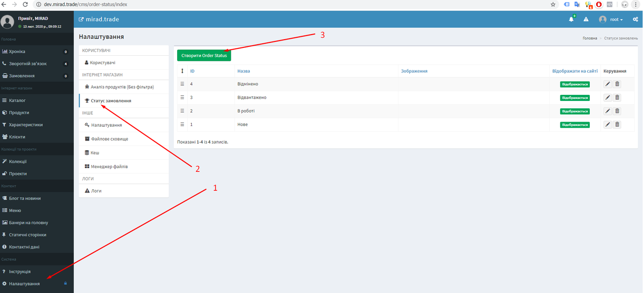The height and width of the screenshot is (293, 644).
Task: Edit the Відмінено status with pencil icon
Action: 608,84
